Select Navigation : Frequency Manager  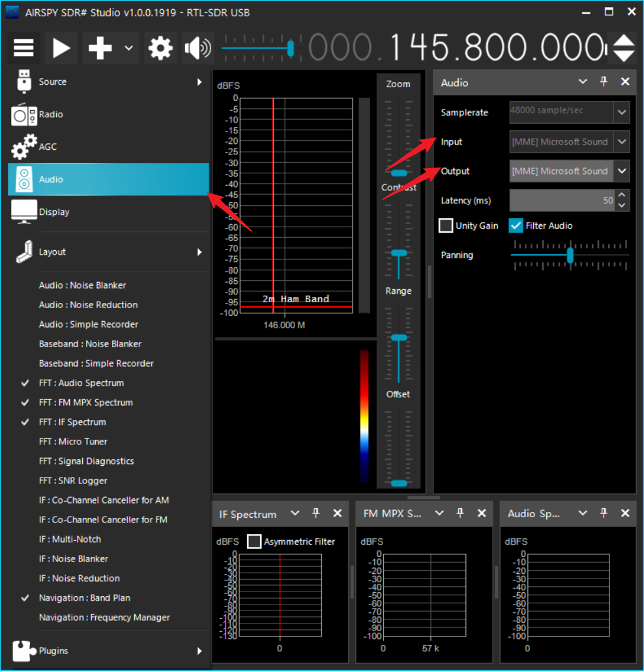coord(104,618)
